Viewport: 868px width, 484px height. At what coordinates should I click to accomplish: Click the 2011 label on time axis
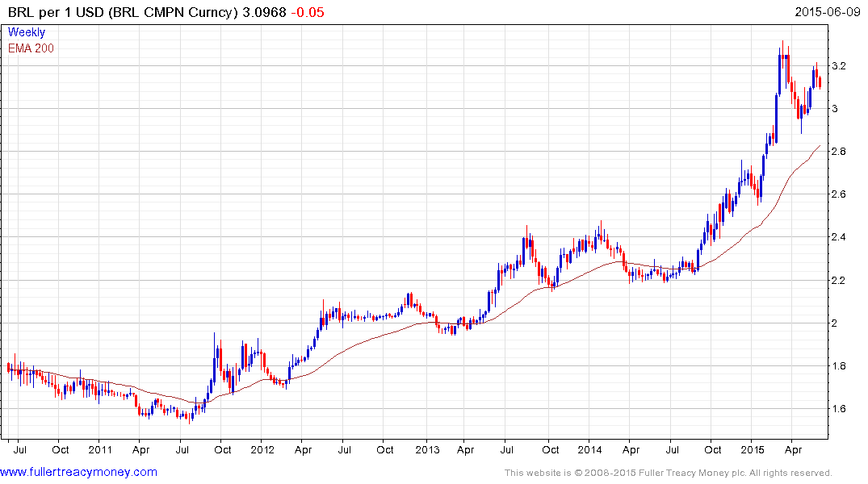100,449
